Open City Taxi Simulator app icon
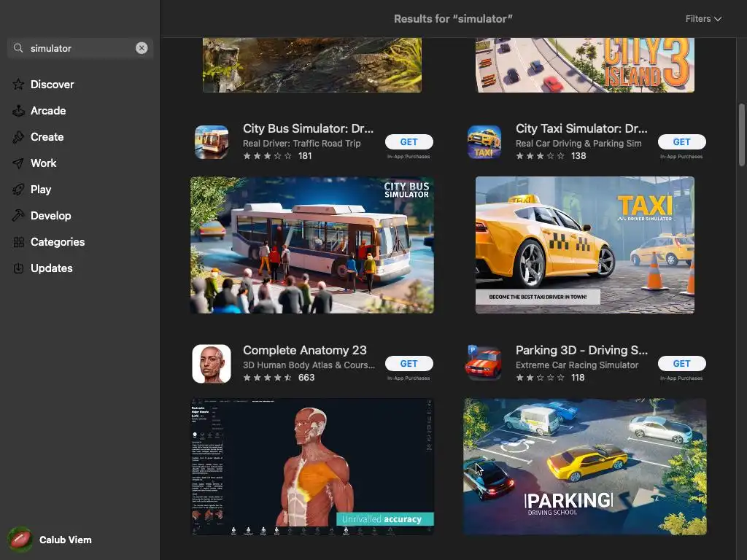Screen dimensions: 747x560 click(x=484, y=142)
